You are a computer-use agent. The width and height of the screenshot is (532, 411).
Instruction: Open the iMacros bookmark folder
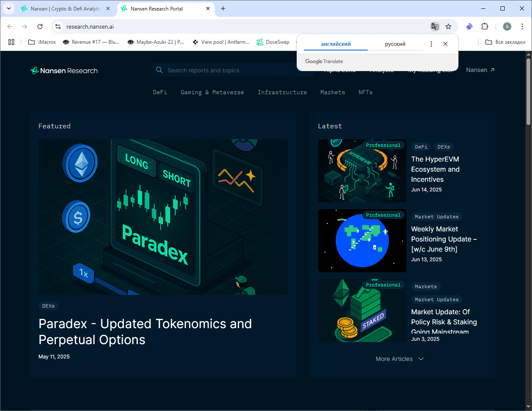pos(42,42)
